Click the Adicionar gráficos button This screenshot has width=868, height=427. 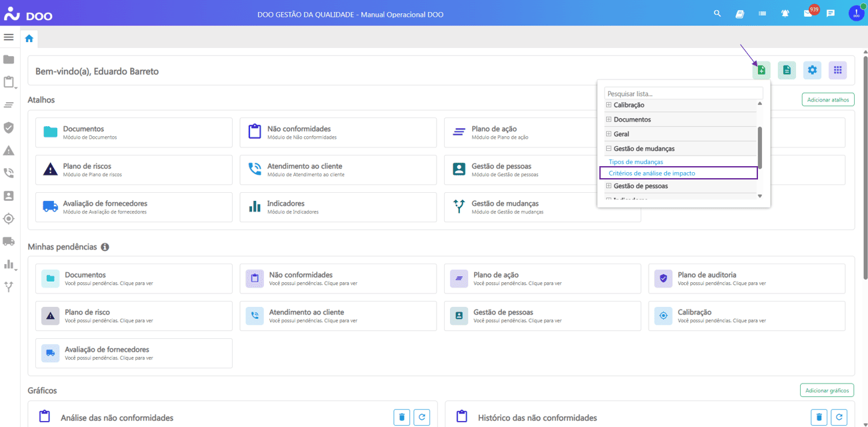click(827, 390)
